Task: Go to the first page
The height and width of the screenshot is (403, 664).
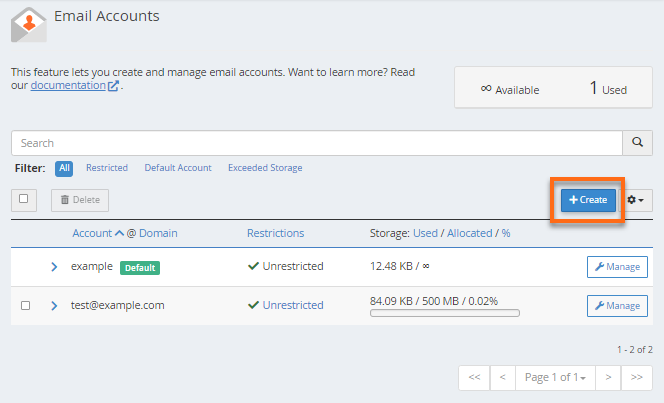Action: (474, 377)
